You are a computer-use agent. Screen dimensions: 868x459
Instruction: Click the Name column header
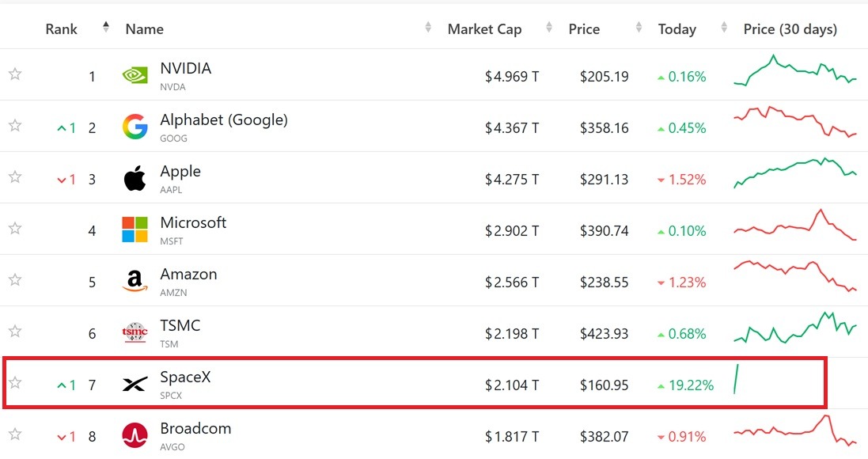point(145,29)
